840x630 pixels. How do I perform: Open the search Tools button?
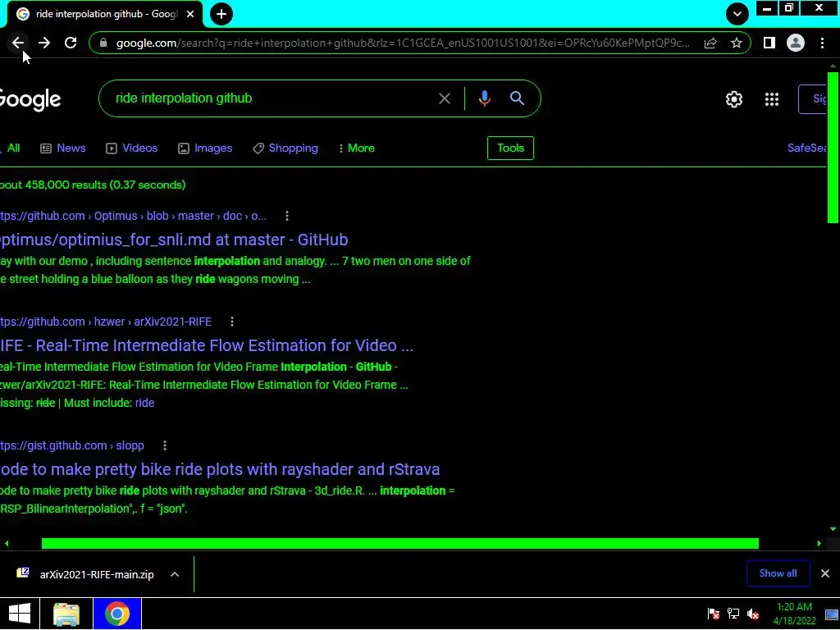coord(510,148)
